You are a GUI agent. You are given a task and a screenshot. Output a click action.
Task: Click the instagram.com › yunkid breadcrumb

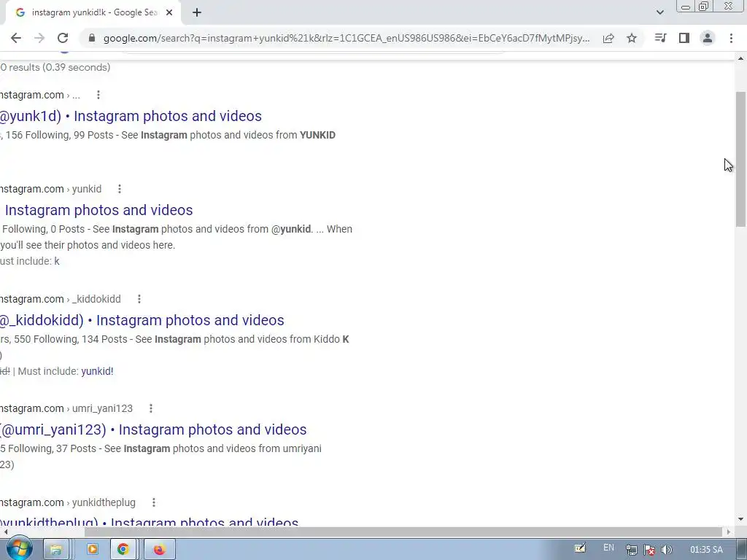(50, 189)
